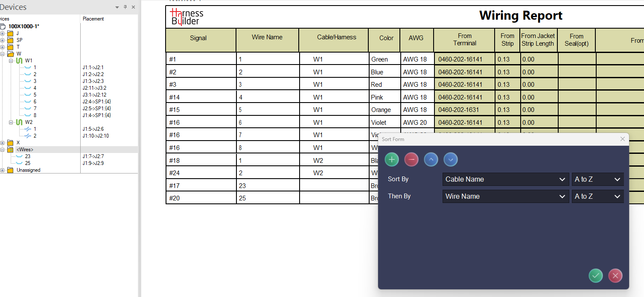Viewport: 644px width, 297px height.
Task: Click the Green color cell
Action: tap(385, 59)
